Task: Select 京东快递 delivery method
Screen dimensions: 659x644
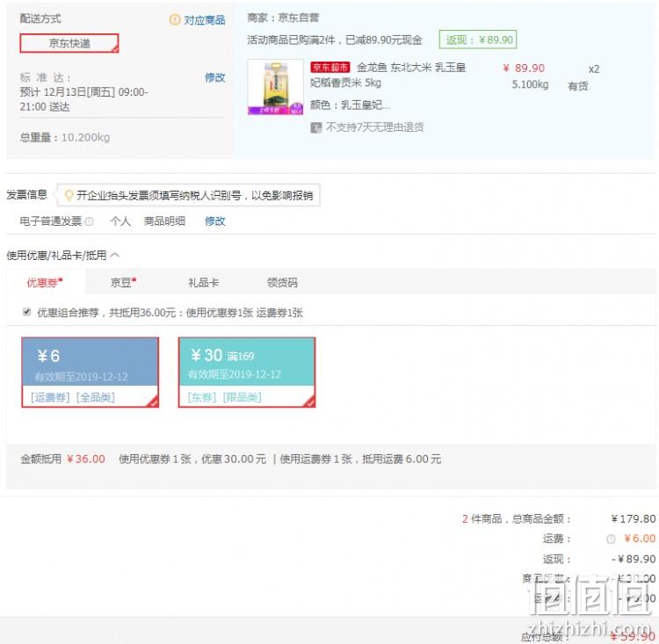Action: point(69,43)
